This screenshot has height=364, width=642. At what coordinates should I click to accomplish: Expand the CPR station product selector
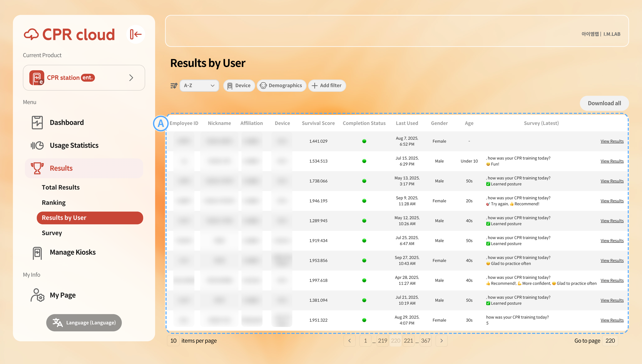[x=84, y=78]
